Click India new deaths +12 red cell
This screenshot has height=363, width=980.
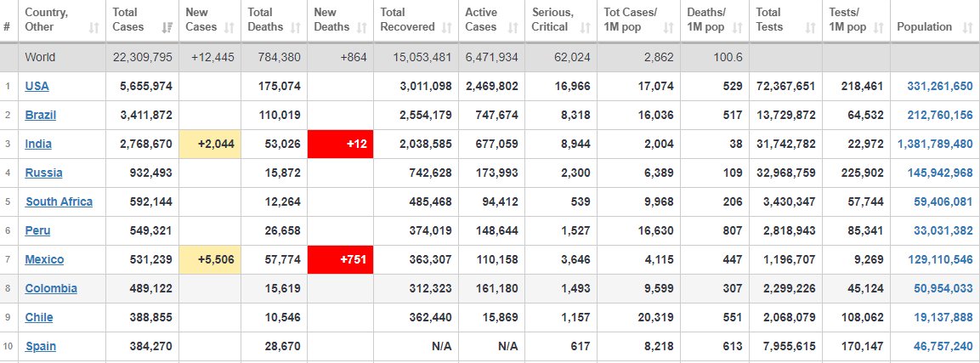click(341, 145)
